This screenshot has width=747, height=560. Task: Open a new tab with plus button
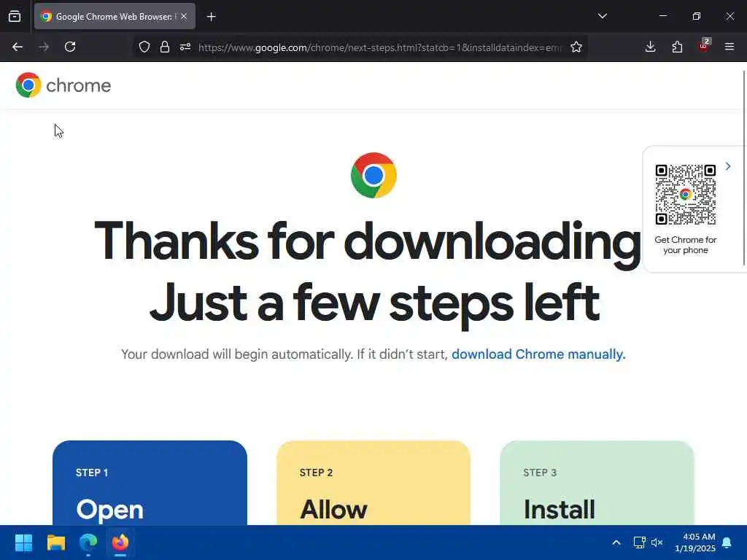pyautogui.click(x=212, y=17)
